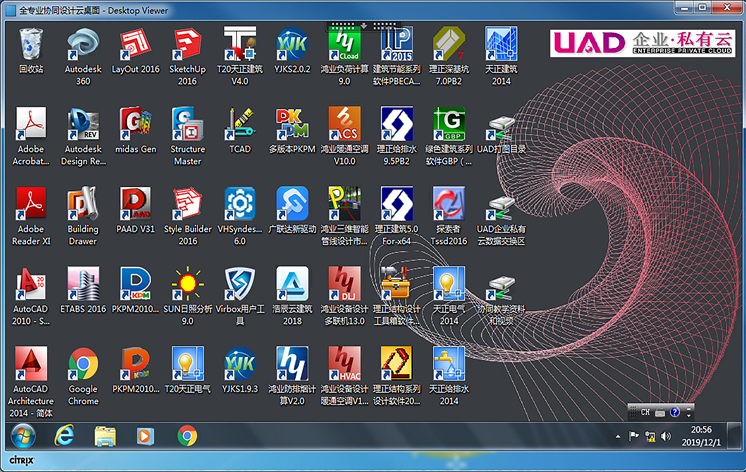This screenshot has width=746, height=472.
Task: Click the Windows Start button
Action: coord(22,436)
